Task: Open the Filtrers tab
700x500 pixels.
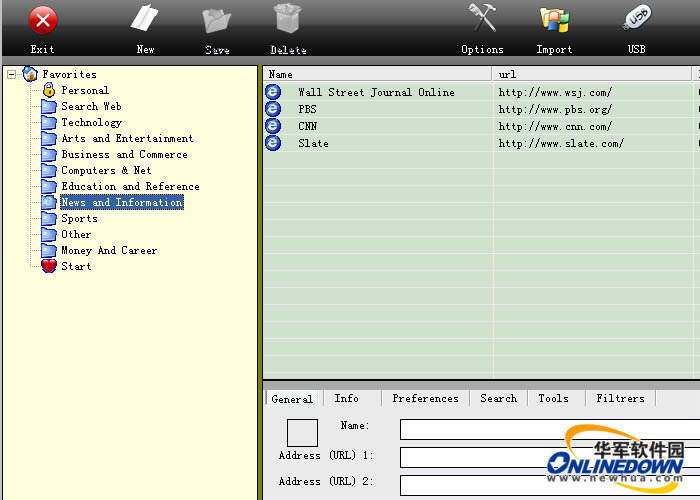Action: (620, 398)
